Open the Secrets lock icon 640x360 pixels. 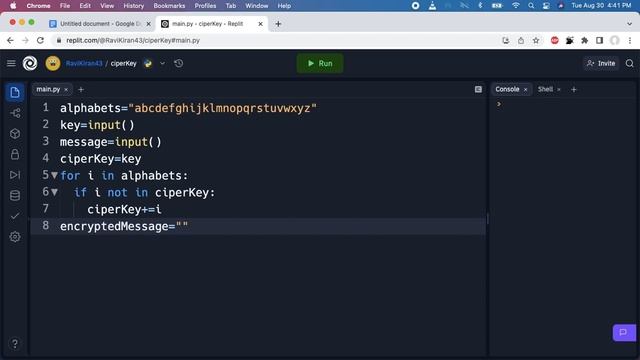[15, 154]
